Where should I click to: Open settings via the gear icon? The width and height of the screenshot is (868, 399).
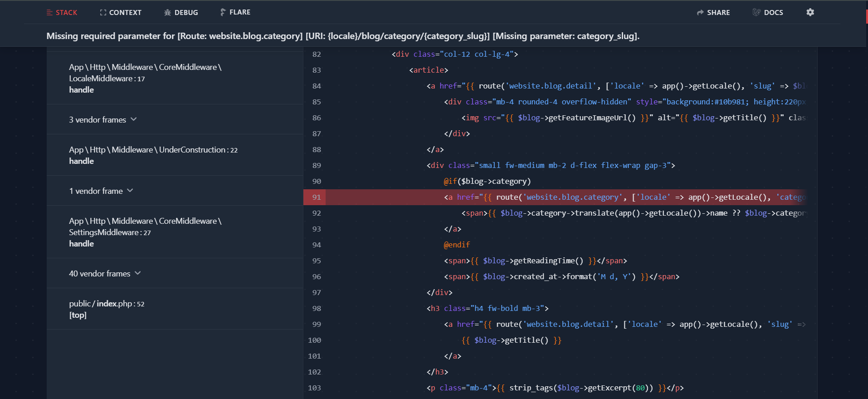[810, 12]
